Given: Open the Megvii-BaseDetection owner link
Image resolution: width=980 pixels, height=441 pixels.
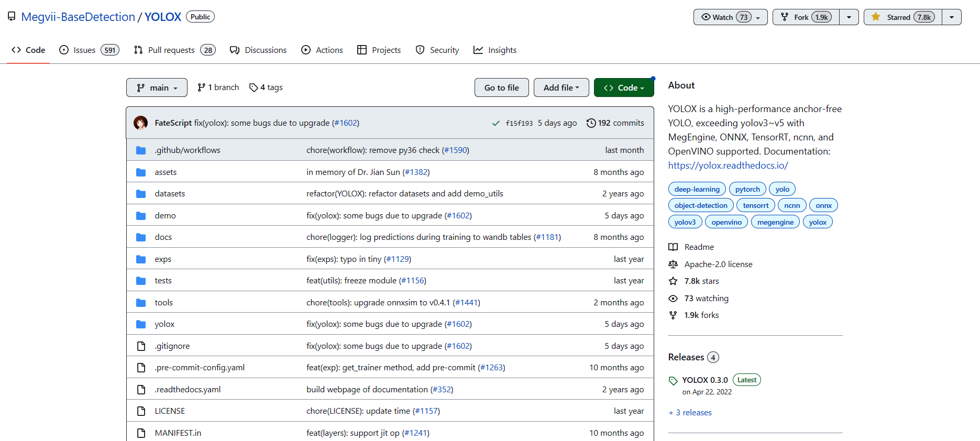Looking at the screenshot, I should coord(78,17).
